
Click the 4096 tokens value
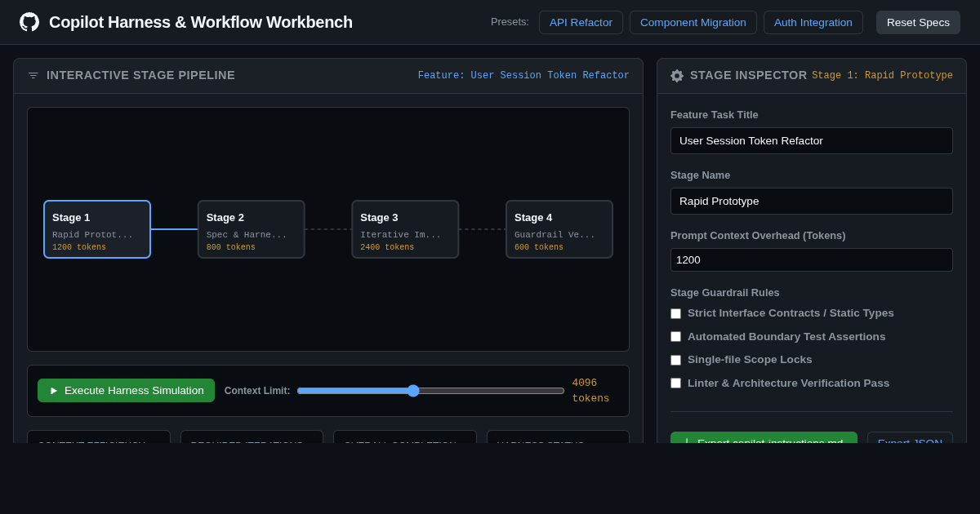pyautogui.click(x=590, y=391)
